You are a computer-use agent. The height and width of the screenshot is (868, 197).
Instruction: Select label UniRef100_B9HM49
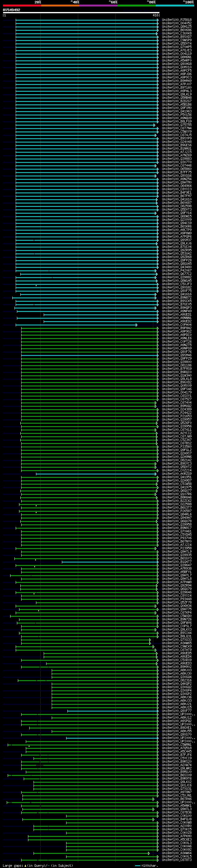coord(177,81)
